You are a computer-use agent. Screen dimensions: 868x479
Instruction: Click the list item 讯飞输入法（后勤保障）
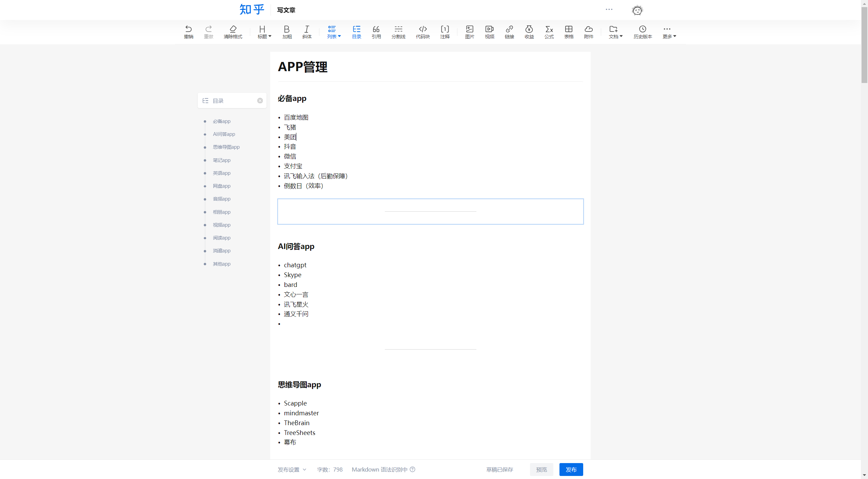[x=316, y=176]
